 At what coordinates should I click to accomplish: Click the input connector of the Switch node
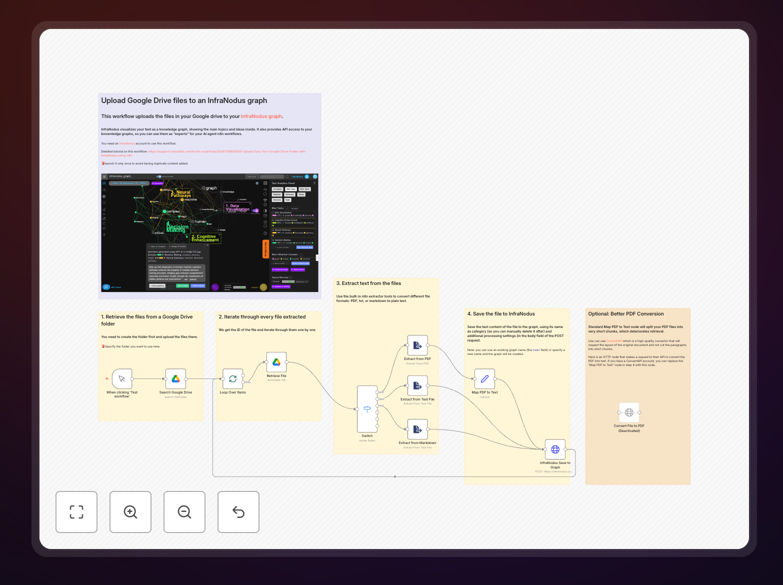(x=357, y=409)
